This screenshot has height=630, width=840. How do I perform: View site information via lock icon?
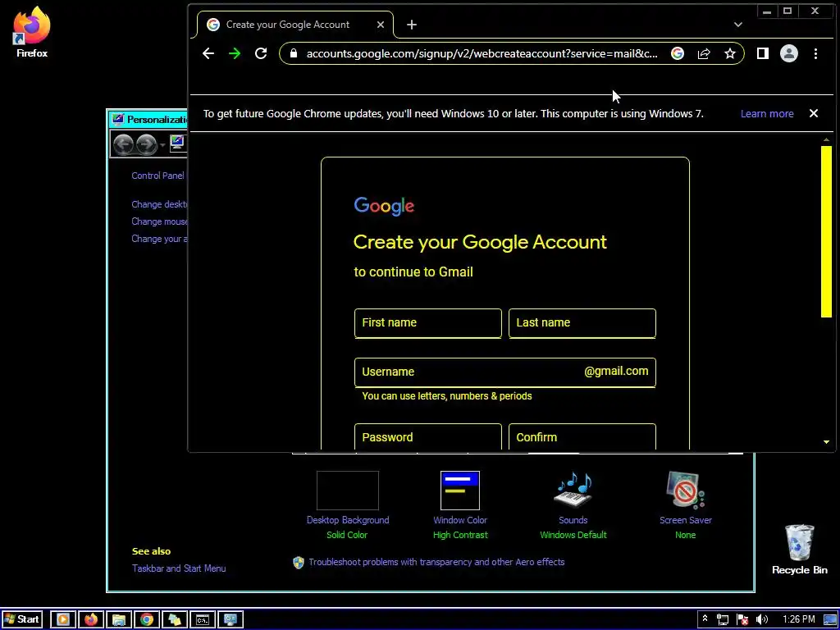[293, 53]
